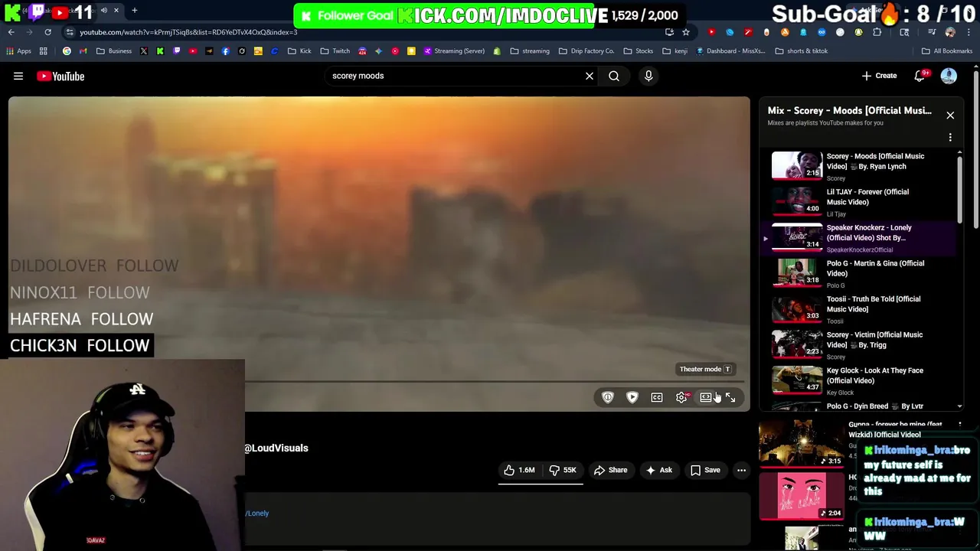Viewport: 980px width, 551px height.
Task: Open the @LoudVisuals channel link
Action: [x=276, y=448]
